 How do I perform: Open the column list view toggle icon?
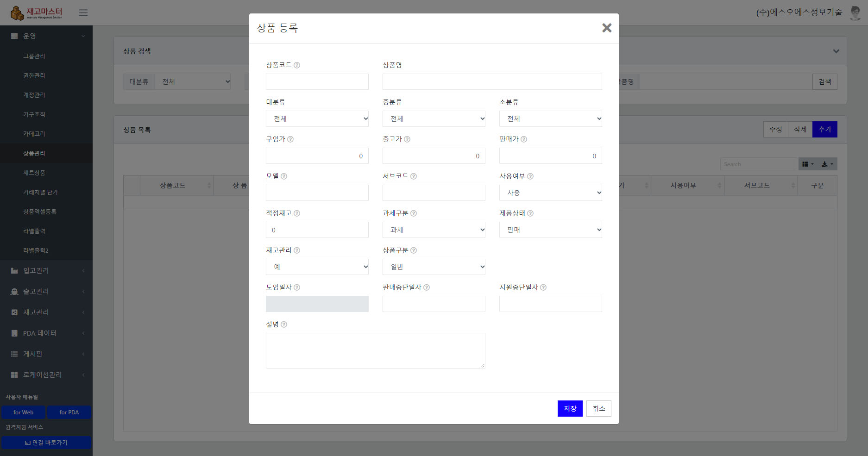tap(808, 164)
